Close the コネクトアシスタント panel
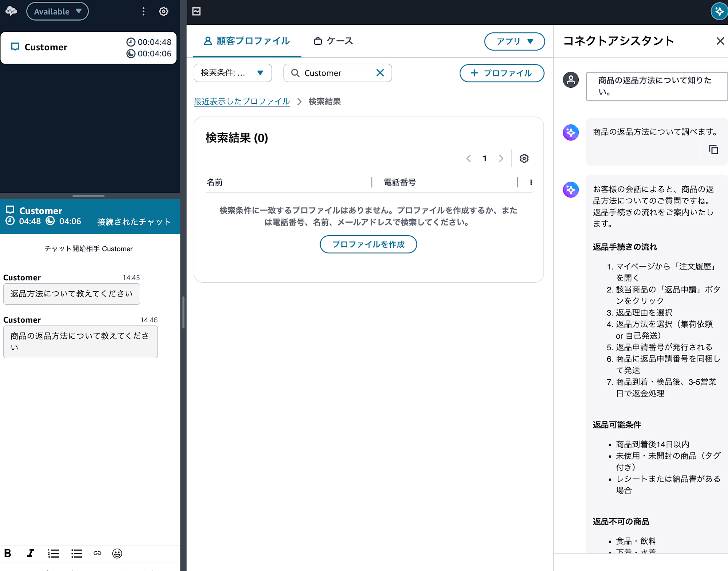728x571 pixels. tap(720, 41)
